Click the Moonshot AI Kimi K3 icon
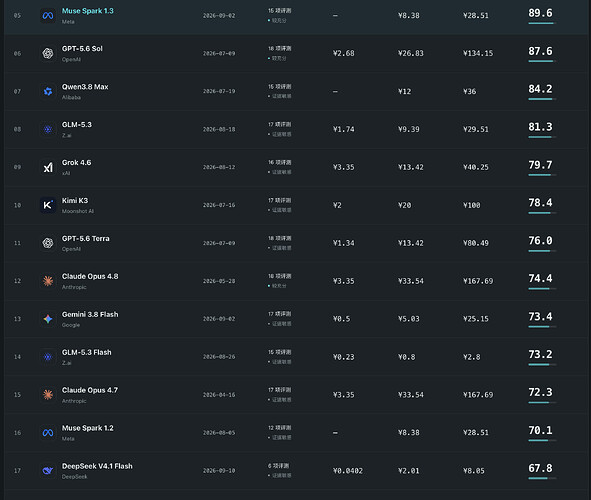This screenshot has width=591, height=500. (x=48, y=205)
